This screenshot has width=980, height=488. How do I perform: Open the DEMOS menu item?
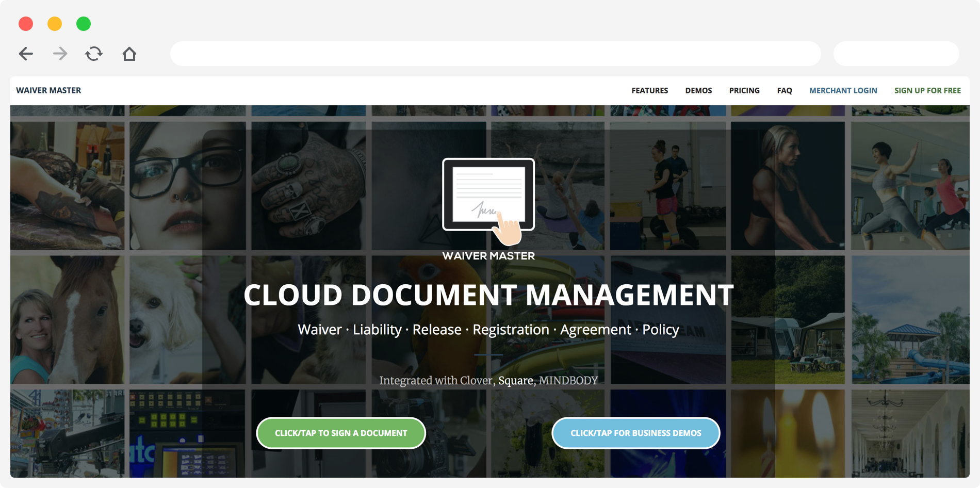click(x=698, y=90)
